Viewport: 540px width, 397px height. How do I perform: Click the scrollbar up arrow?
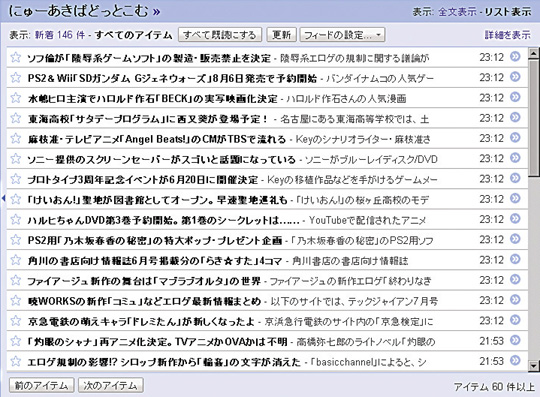534,53
